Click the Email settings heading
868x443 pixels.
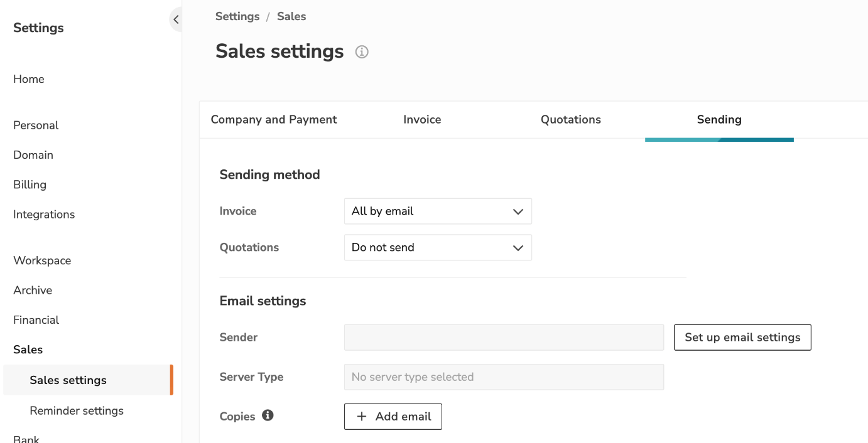263,301
